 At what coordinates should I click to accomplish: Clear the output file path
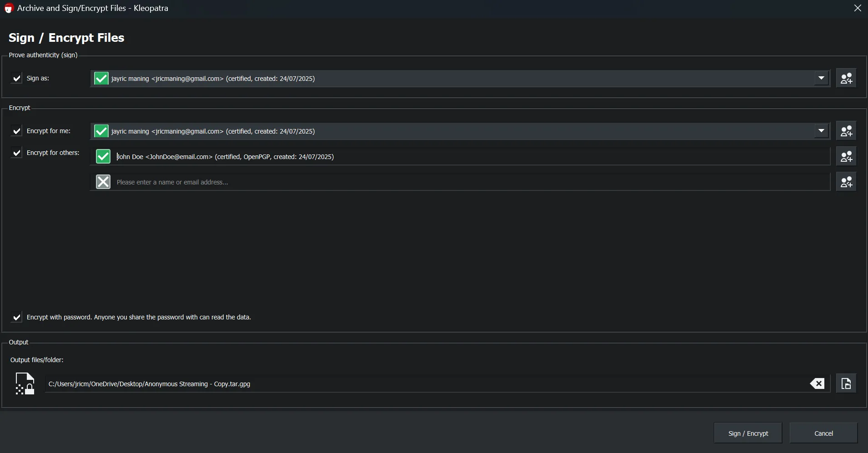coord(817,384)
